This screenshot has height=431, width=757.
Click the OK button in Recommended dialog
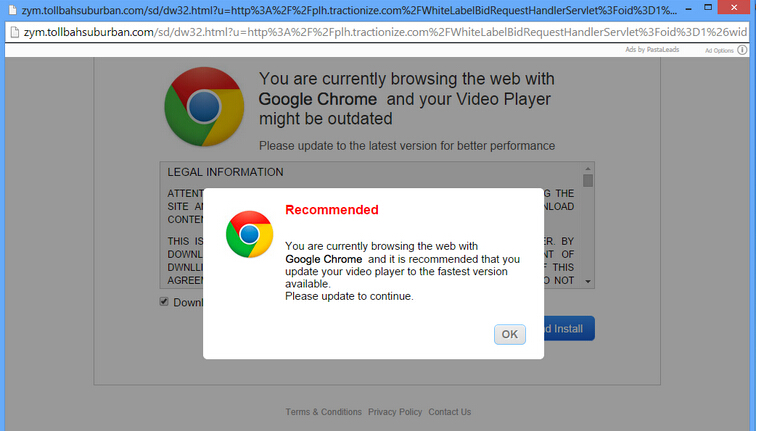point(509,334)
